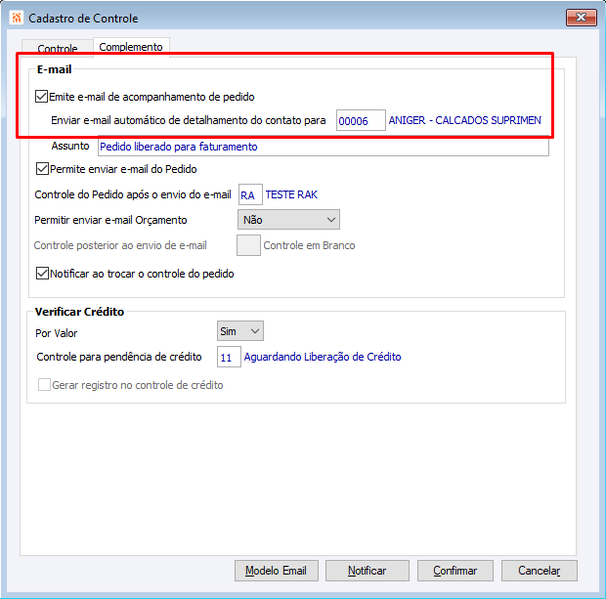Toggle Permite enviar e-mail do Pedido checkbox
The image size is (606, 599).
[x=42, y=169]
